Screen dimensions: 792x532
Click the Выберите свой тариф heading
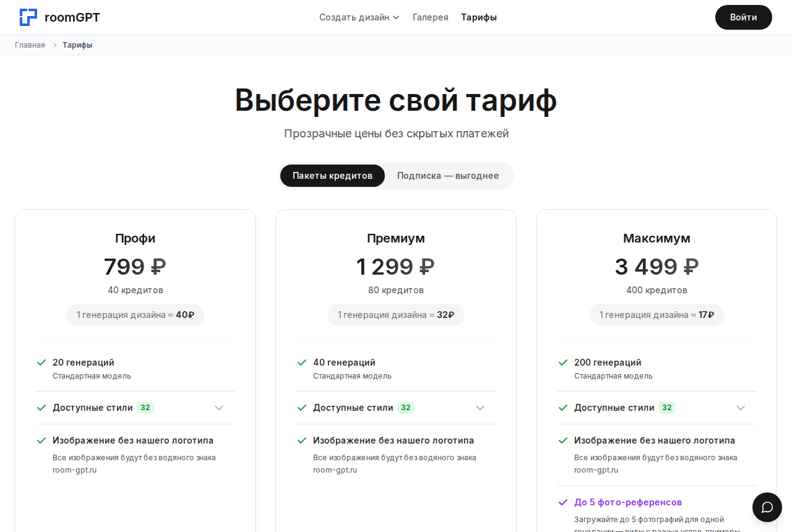click(396, 100)
